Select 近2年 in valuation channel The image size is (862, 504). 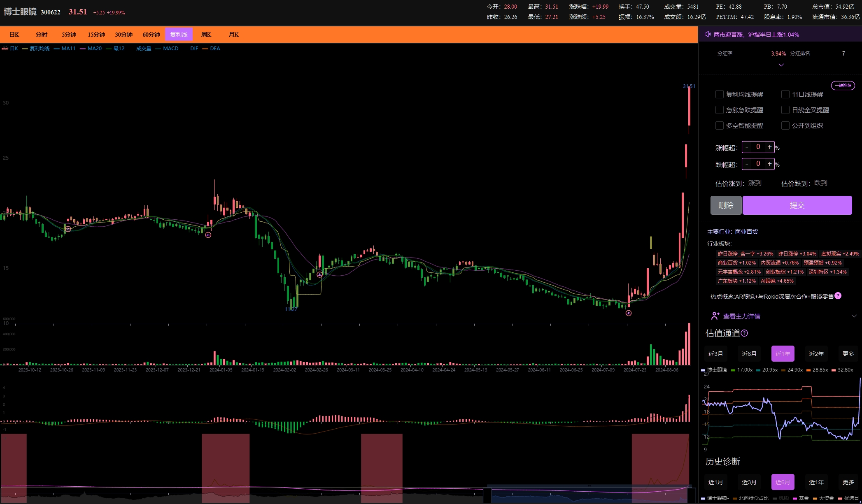point(816,354)
